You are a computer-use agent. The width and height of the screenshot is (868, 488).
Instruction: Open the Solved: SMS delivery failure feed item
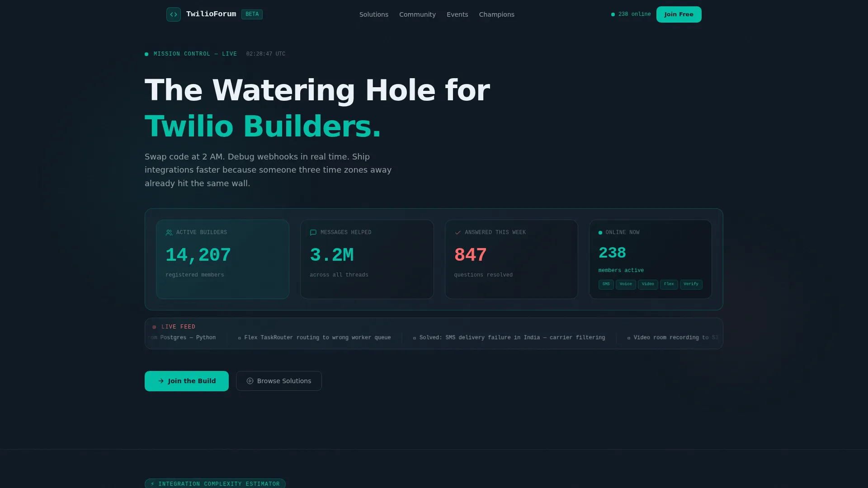509,338
